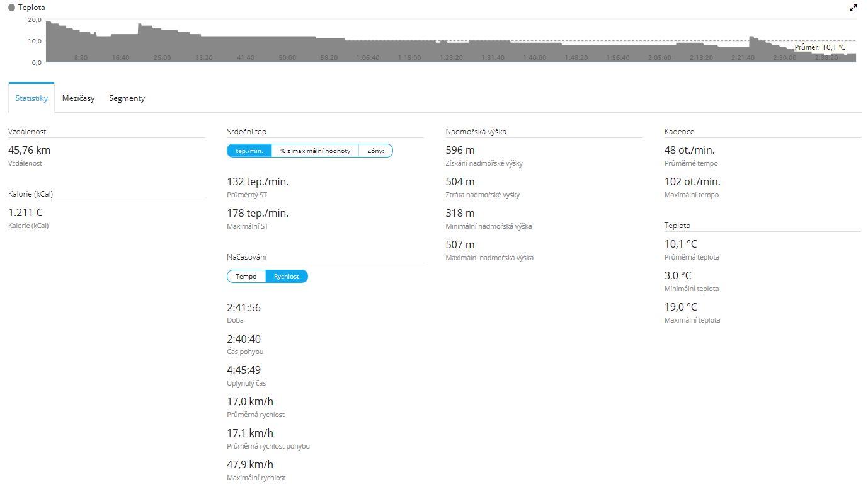Select tep./min. heart rate display

click(249, 151)
